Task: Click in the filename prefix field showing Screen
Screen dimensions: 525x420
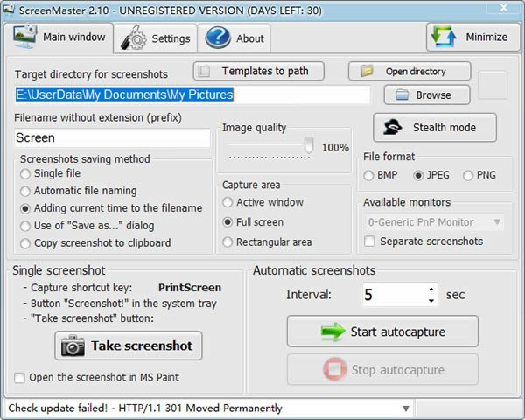Action: (112, 137)
